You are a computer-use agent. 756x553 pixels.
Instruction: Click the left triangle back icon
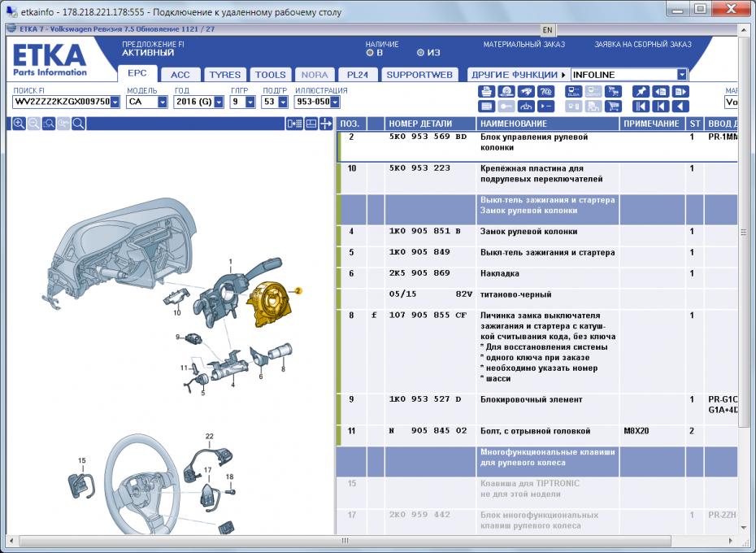pyautogui.click(x=680, y=107)
